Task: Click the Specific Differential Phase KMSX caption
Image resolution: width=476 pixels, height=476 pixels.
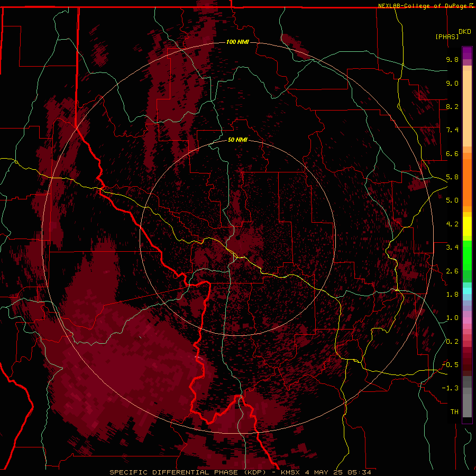Action: [240, 472]
